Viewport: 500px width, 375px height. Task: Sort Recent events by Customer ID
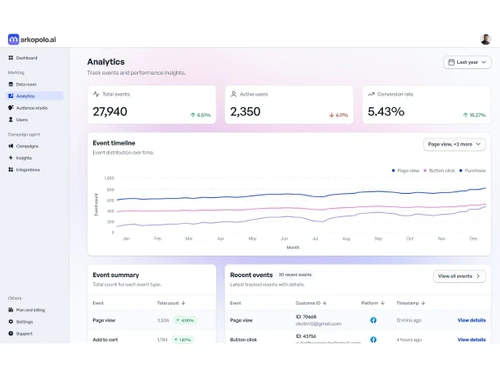point(311,303)
